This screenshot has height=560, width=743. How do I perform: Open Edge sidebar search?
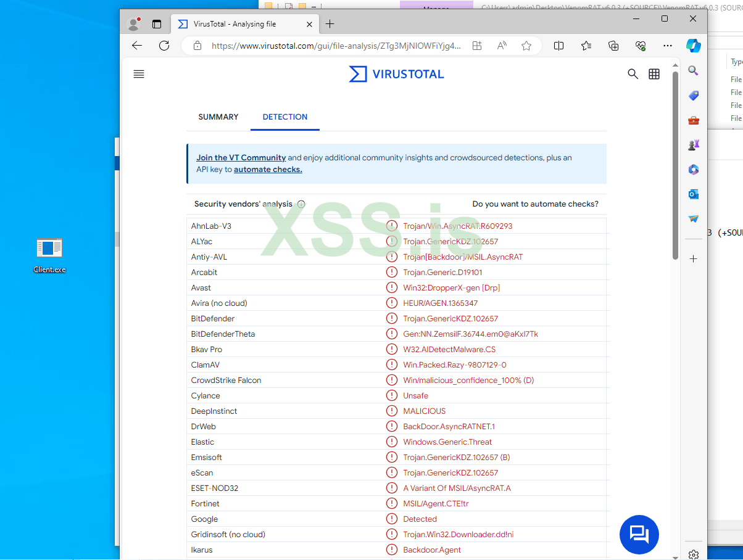click(694, 71)
